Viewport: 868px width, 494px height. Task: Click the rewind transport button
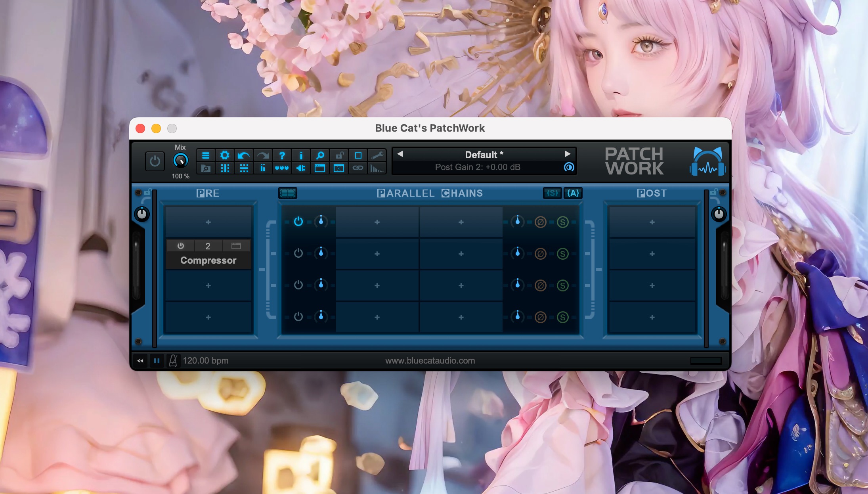(x=140, y=360)
